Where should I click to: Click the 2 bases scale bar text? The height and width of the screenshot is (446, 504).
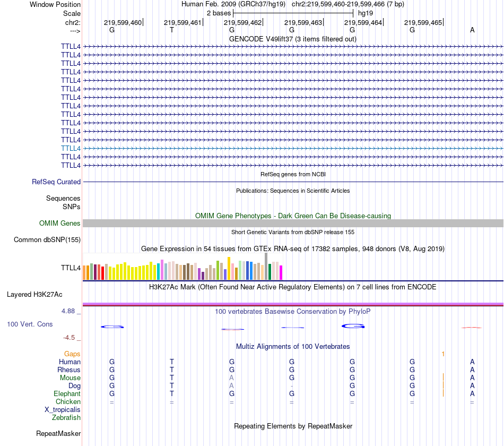point(219,13)
